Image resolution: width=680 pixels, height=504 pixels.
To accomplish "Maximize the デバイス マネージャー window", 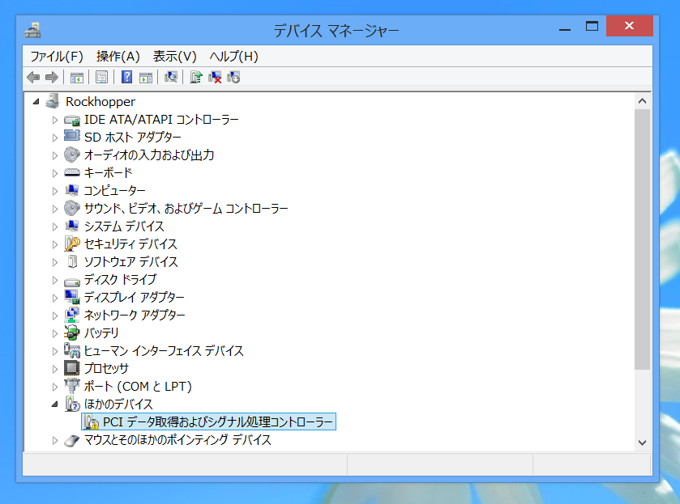I will [592, 27].
